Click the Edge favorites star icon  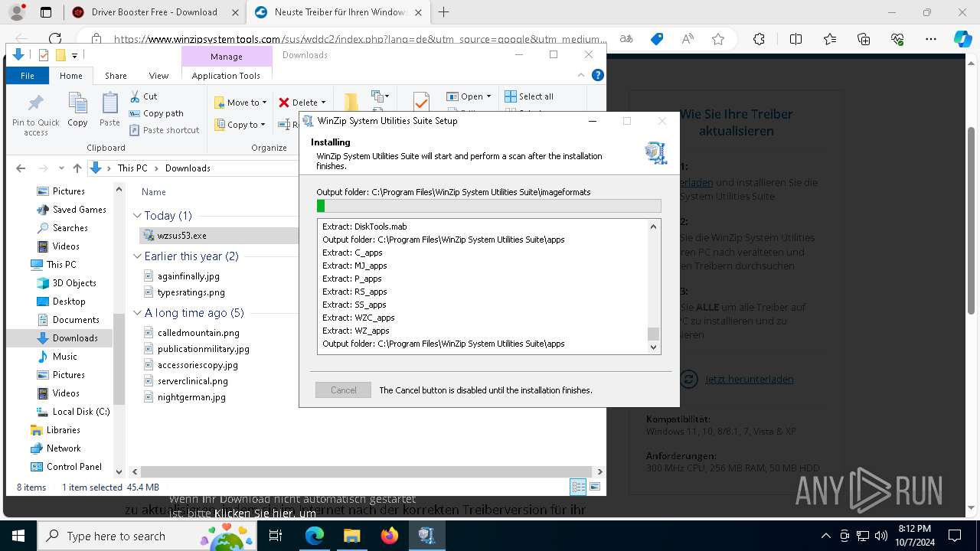pyautogui.click(x=718, y=39)
